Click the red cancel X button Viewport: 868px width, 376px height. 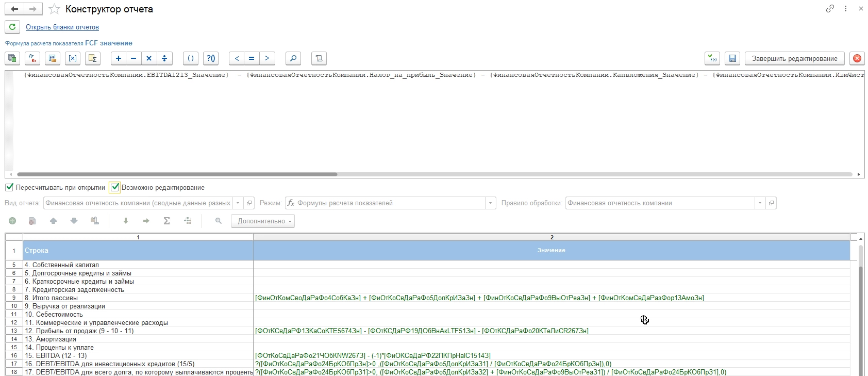(857, 58)
